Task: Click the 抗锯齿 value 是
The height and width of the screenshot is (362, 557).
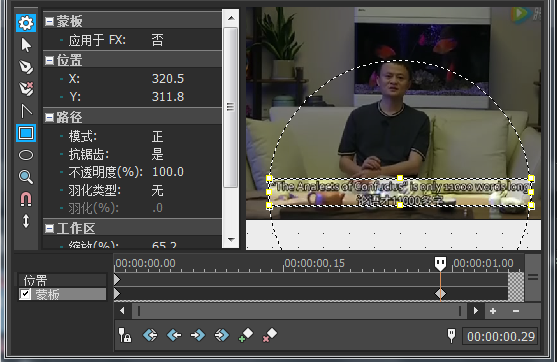Action: [158, 154]
